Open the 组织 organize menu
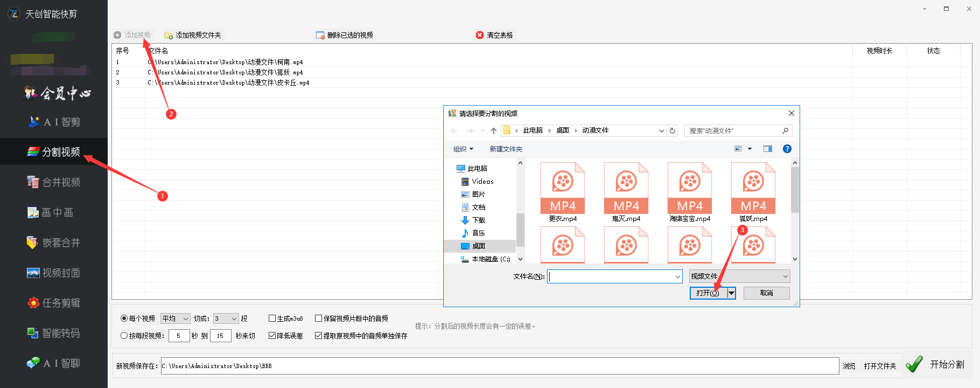The width and height of the screenshot is (980, 388). pyautogui.click(x=463, y=149)
